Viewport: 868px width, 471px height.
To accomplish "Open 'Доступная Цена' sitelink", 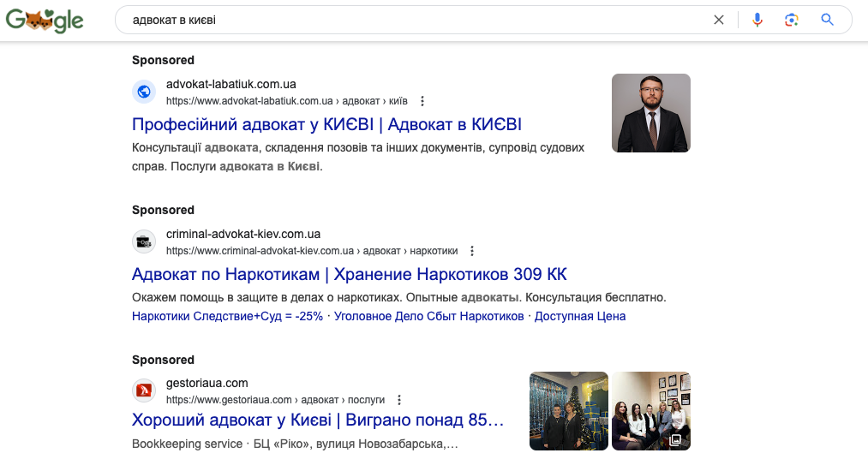I will (x=579, y=316).
